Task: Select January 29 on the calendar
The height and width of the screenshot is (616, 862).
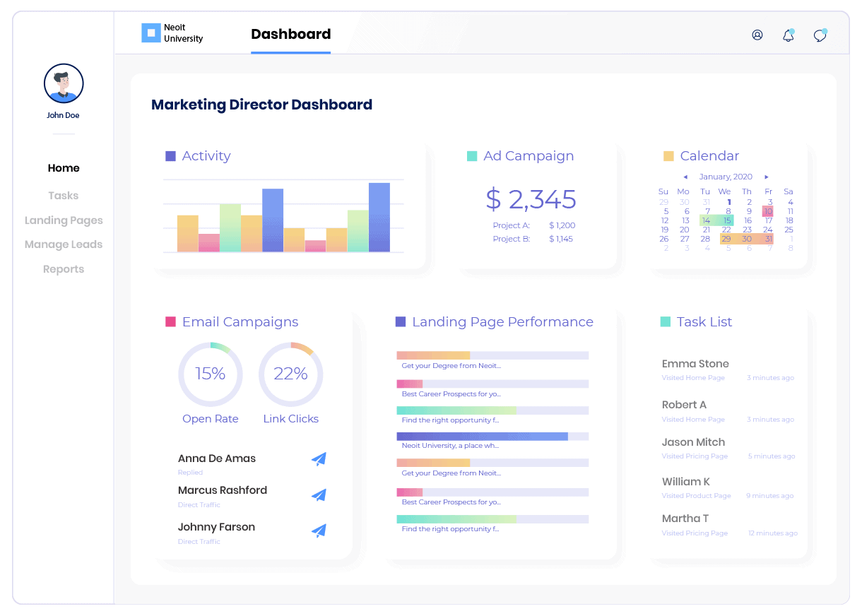Action: pyautogui.click(x=726, y=239)
